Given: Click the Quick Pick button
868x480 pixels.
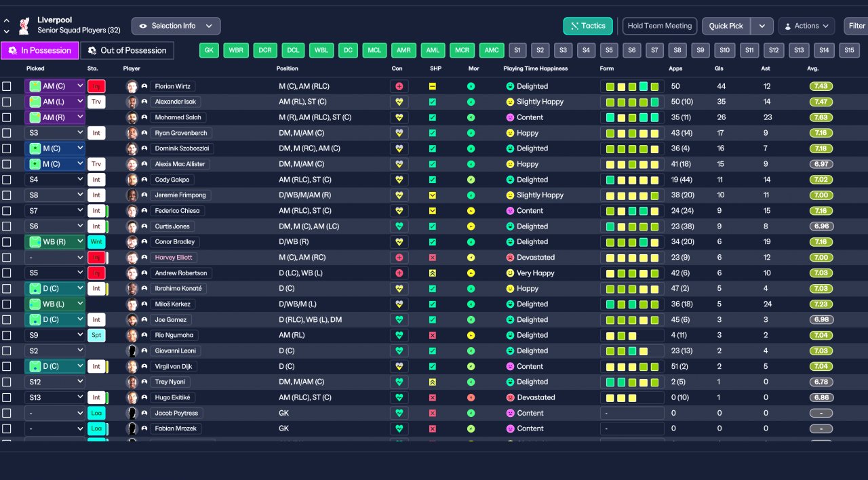Looking at the screenshot, I should point(726,26).
